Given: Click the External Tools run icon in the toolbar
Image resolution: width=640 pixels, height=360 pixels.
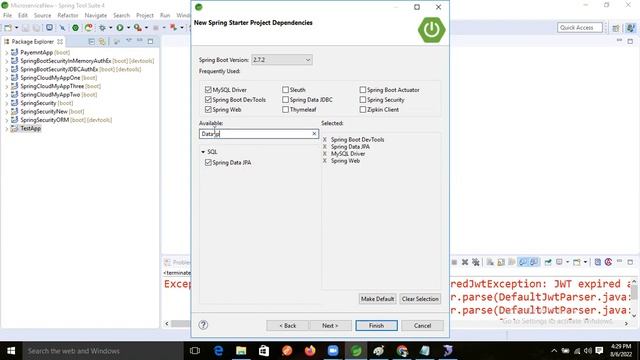Looking at the screenshot, I should 138,28.
